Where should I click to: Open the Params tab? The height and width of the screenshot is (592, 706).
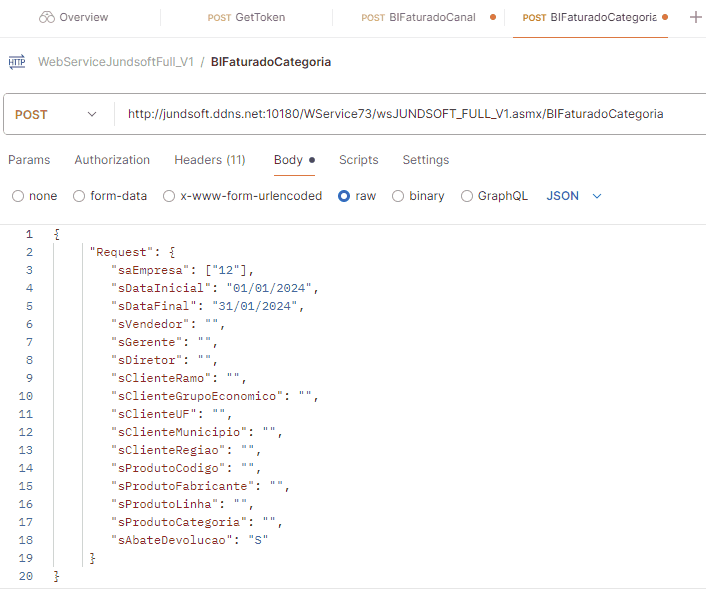point(29,160)
